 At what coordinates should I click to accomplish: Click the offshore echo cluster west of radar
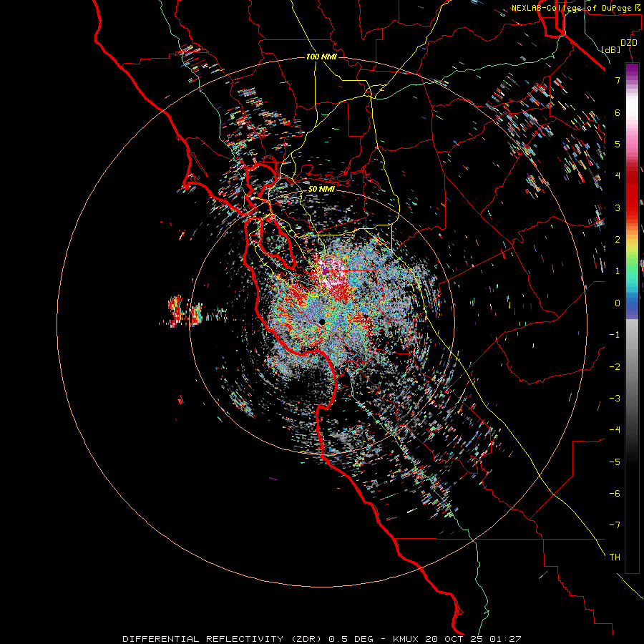click(x=185, y=311)
